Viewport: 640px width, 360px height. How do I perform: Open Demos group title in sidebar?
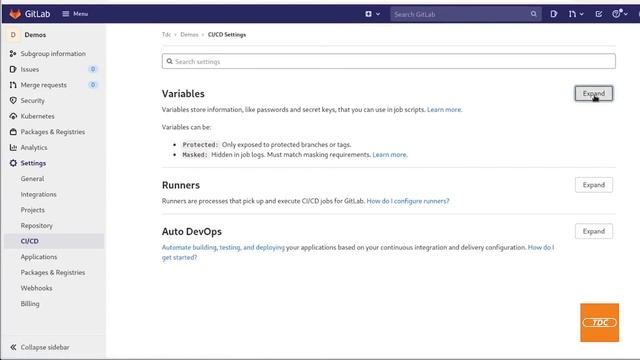coord(35,35)
